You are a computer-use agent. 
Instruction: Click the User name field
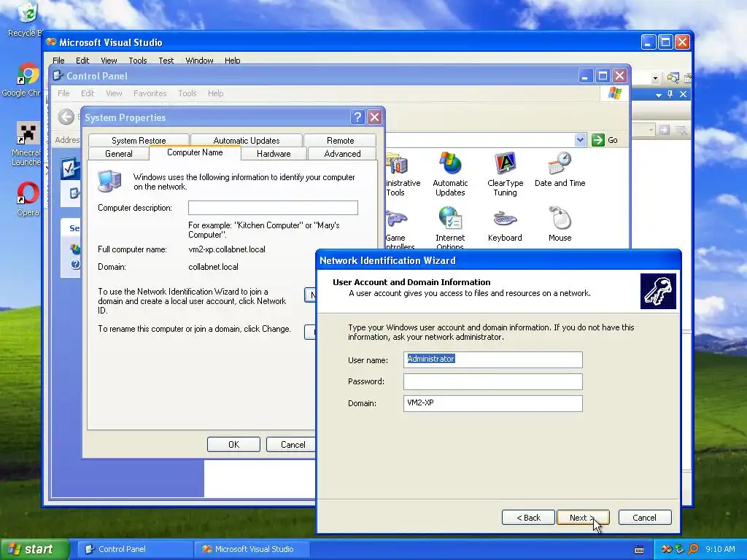(492, 359)
